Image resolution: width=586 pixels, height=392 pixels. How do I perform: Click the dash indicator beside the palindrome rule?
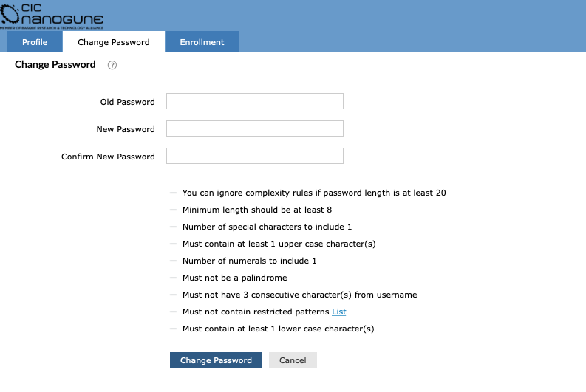(x=174, y=278)
